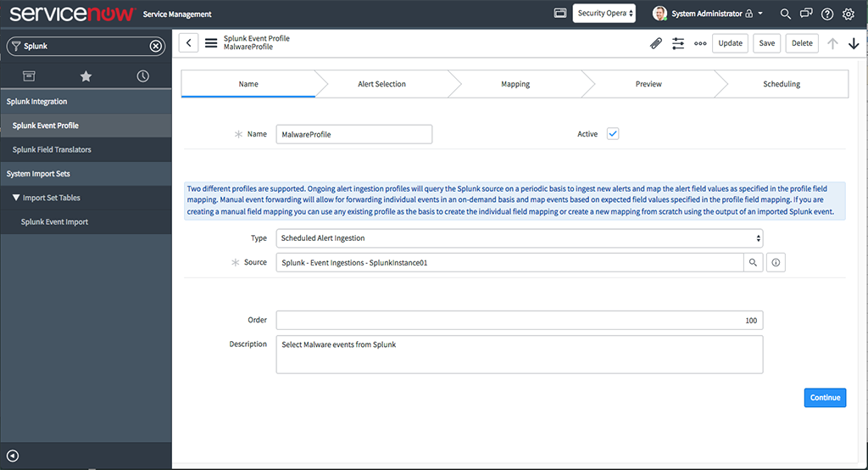Show Favorites star tab in navigator
868x470 pixels.
[x=86, y=76]
